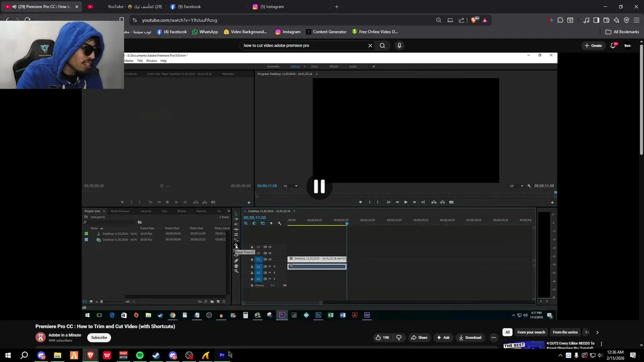Subscribe to Adobe in a Minute
The height and width of the screenshot is (362, 644).
pos(99,337)
